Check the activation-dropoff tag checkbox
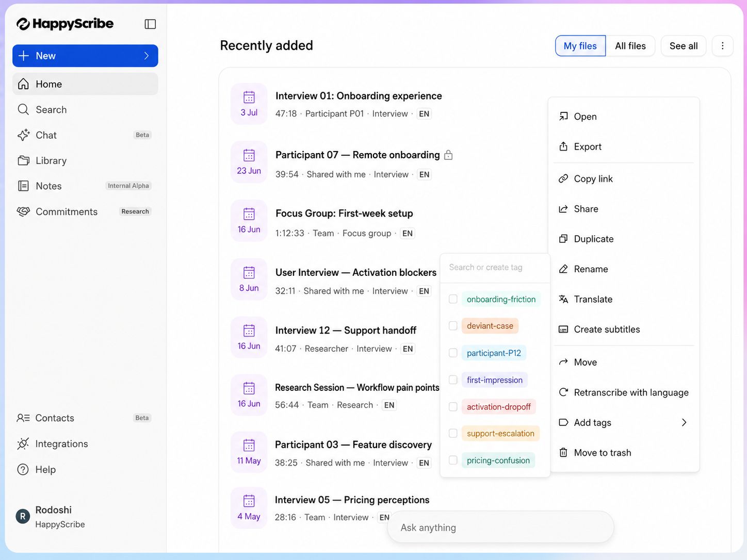747x560 pixels. point(453,406)
